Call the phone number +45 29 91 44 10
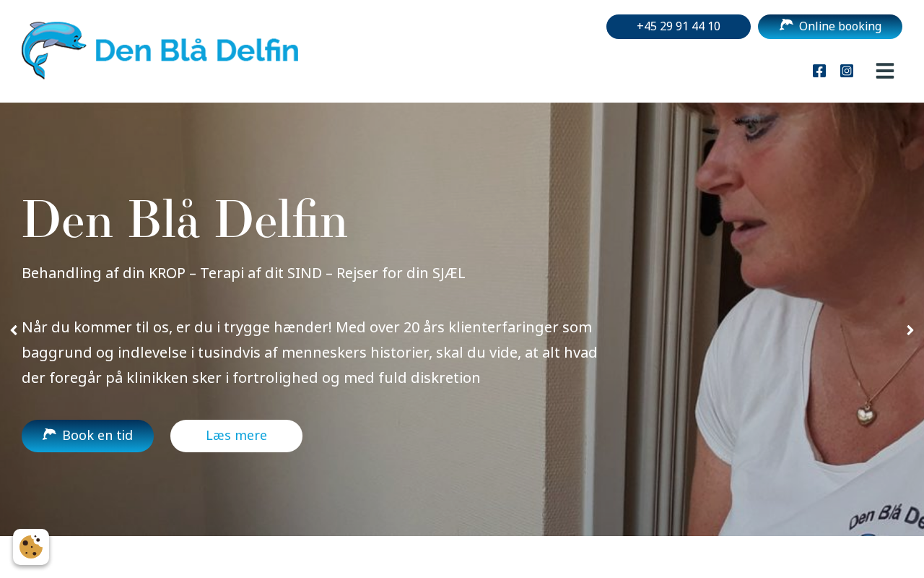The height and width of the screenshot is (578, 924). (x=679, y=27)
